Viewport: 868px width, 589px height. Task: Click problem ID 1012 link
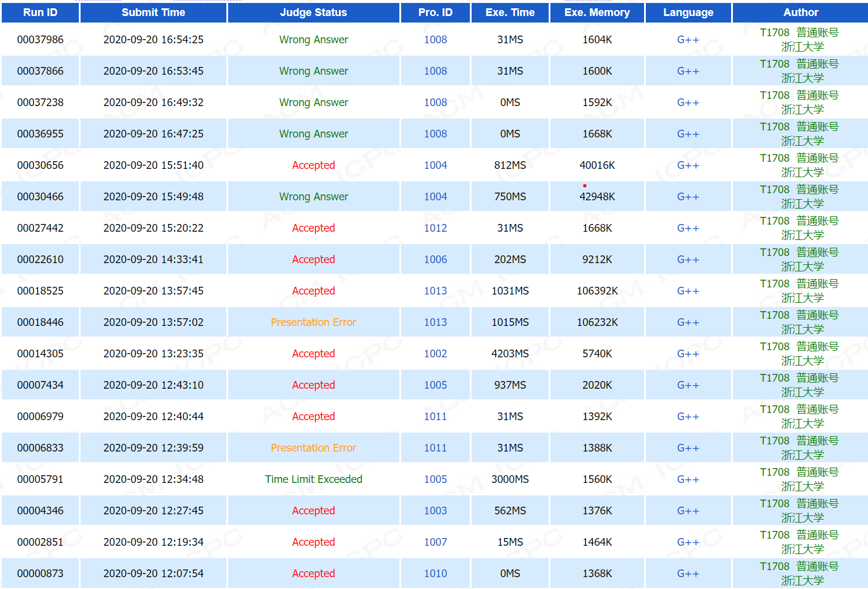click(435, 228)
